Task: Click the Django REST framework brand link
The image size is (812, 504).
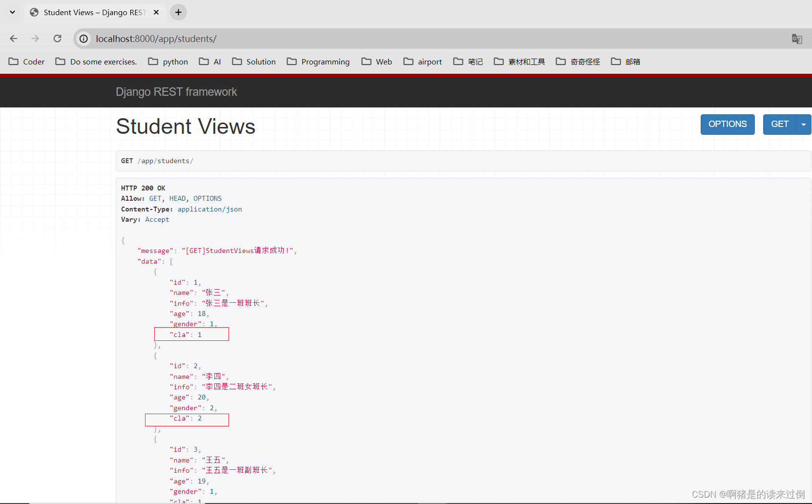Action: pos(176,92)
